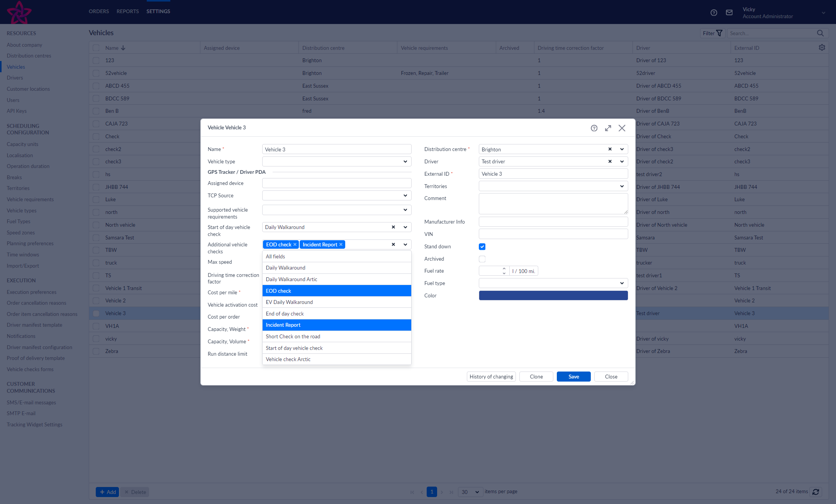The image size is (836, 504).
Task: Choose Short Check on the road option
Action: click(337, 336)
